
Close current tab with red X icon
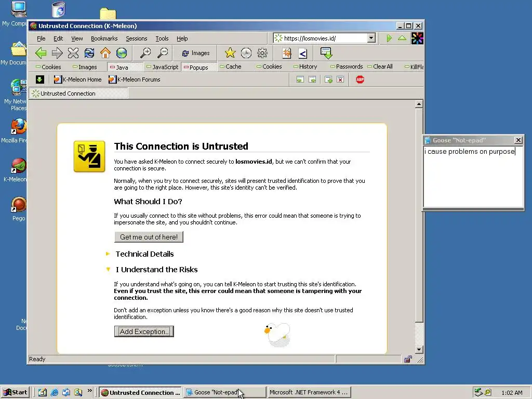click(340, 79)
